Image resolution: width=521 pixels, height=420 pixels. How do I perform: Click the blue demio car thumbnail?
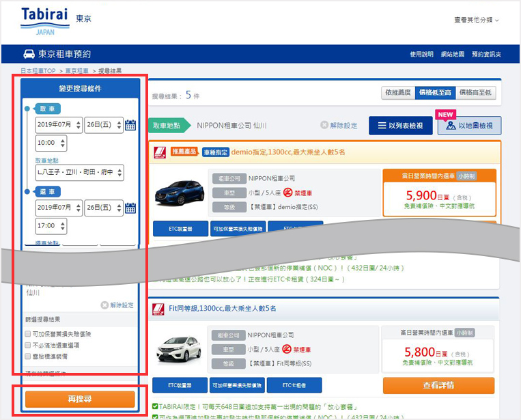[x=180, y=193]
